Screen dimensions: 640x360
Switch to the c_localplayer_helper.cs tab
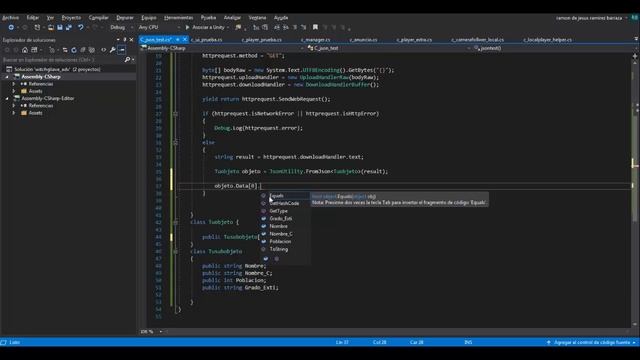coord(547,40)
